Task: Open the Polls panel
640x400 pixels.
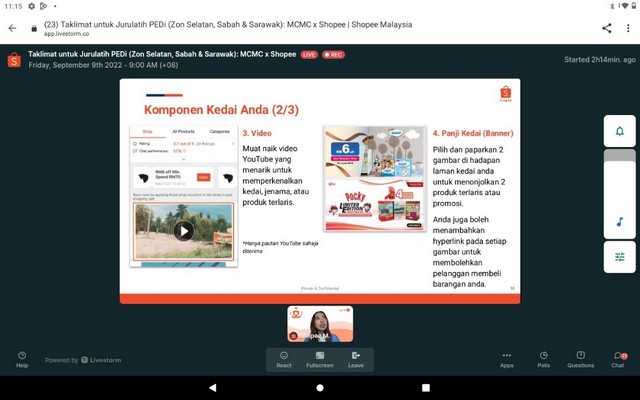Action: [x=543, y=359]
